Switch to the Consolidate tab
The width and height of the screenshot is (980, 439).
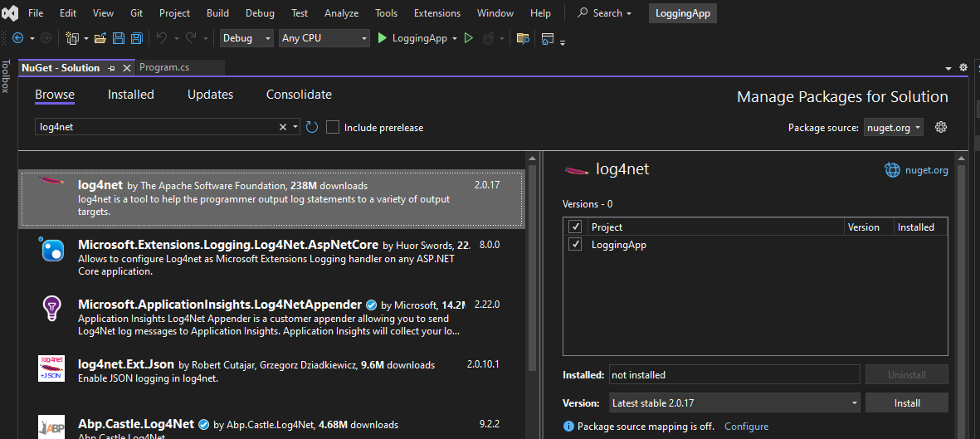(299, 95)
